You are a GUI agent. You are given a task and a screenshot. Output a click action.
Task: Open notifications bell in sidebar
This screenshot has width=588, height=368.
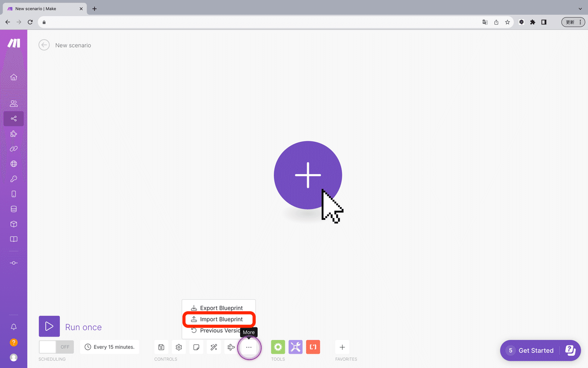pyautogui.click(x=14, y=327)
